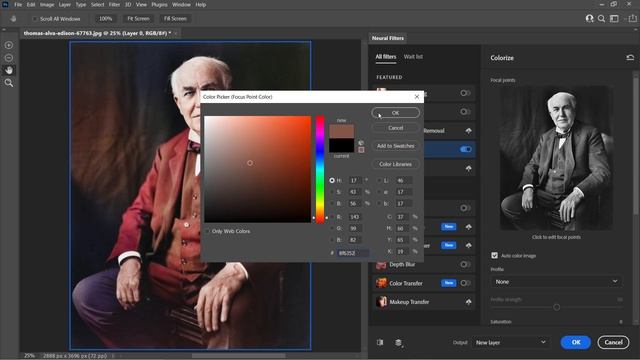Screen dimensions: 640x360
Task: Toggle the Depth Blur filter switch
Action: (x=465, y=264)
